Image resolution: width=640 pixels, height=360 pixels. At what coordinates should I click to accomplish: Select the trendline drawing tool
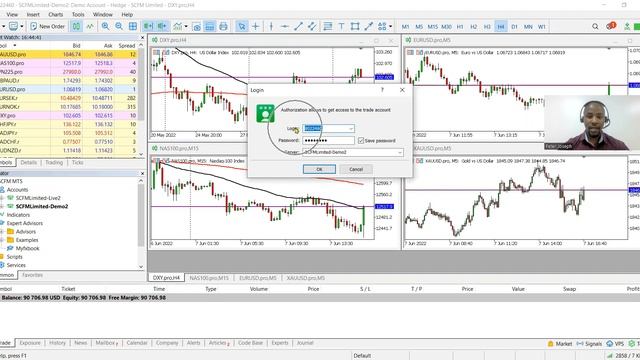(298, 26)
